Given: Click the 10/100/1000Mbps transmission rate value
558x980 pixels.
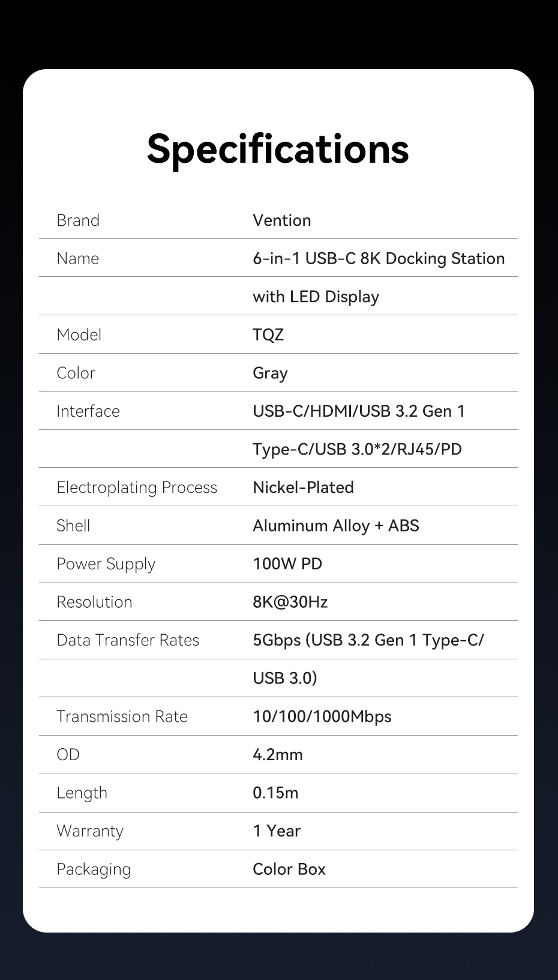Looking at the screenshot, I should [322, 716].
